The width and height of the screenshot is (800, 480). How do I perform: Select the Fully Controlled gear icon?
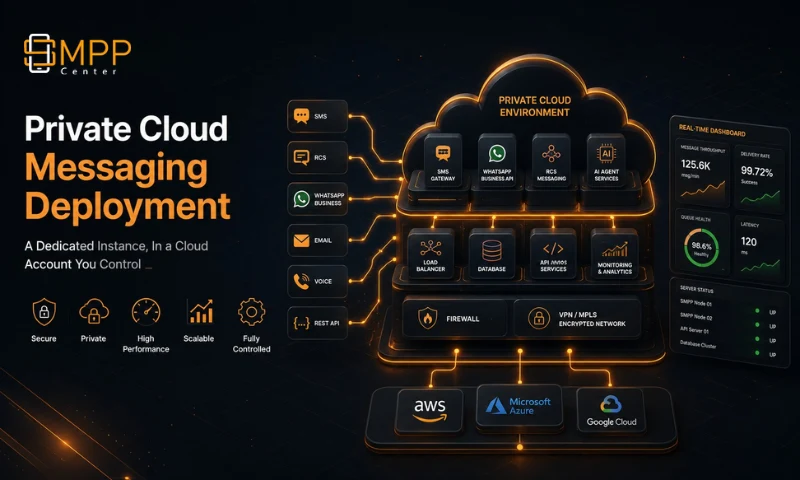251,312
